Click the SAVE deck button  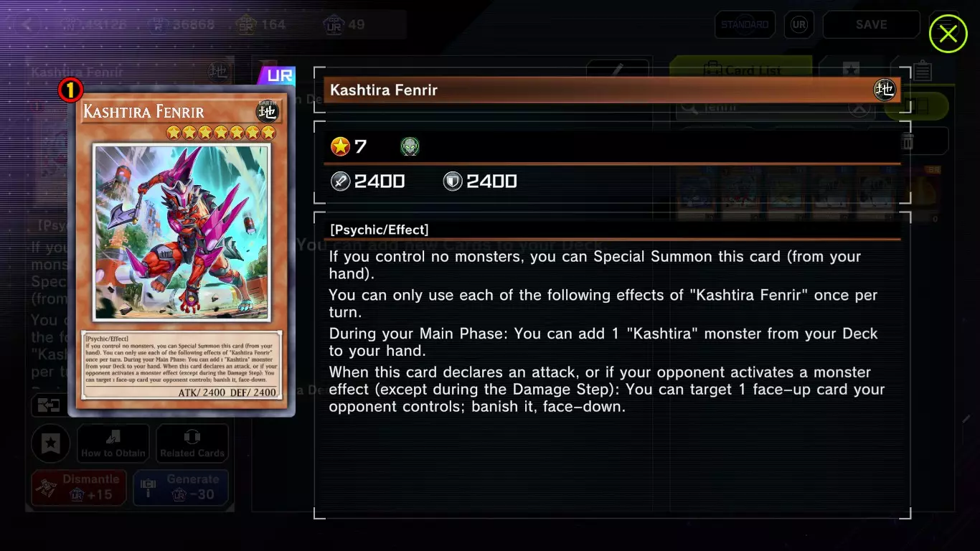[x=871, y=24]
